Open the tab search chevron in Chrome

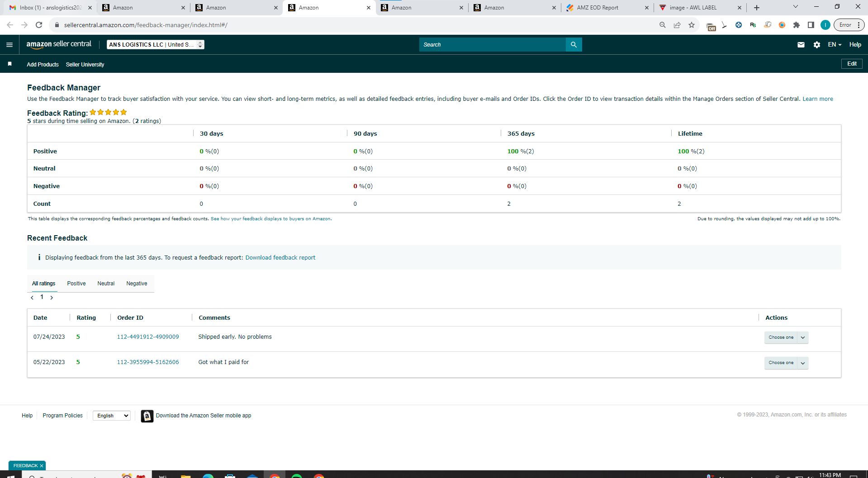click(x=796, y=7)
